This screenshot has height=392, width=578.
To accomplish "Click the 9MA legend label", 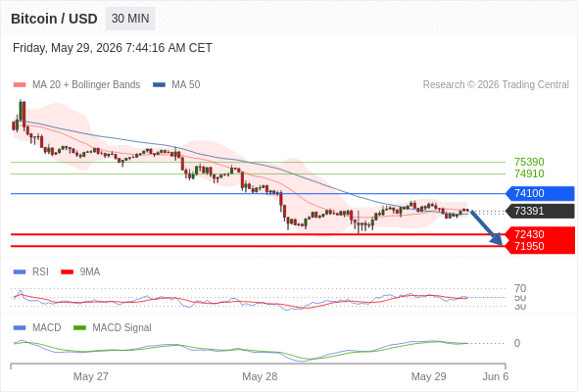I will point(90,272).
